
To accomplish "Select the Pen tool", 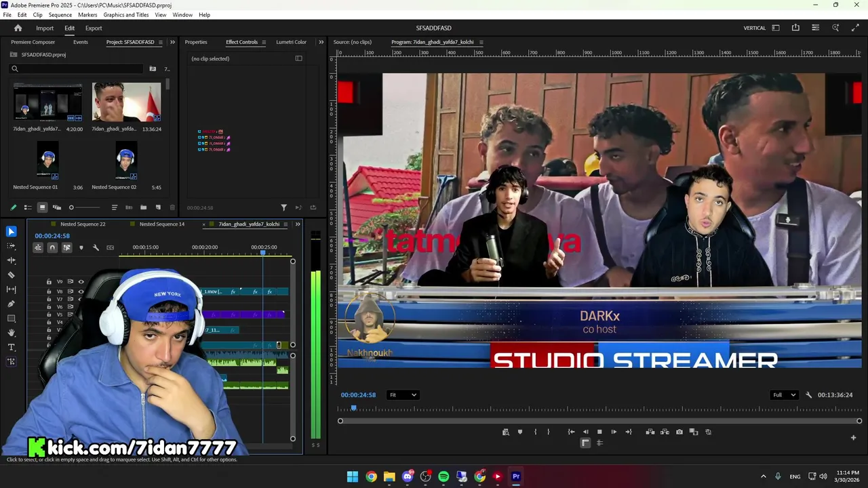I will pos(12,304).
